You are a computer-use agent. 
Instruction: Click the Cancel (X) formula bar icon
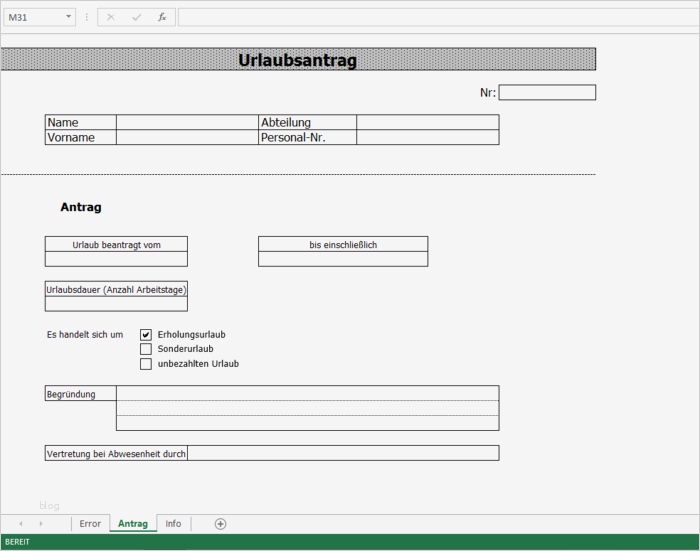pyautogui.click(x=111, y=17)
